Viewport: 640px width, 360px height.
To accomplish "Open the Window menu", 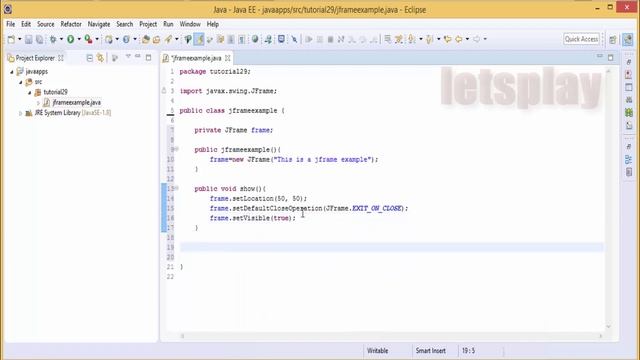I will pos(190,24).
